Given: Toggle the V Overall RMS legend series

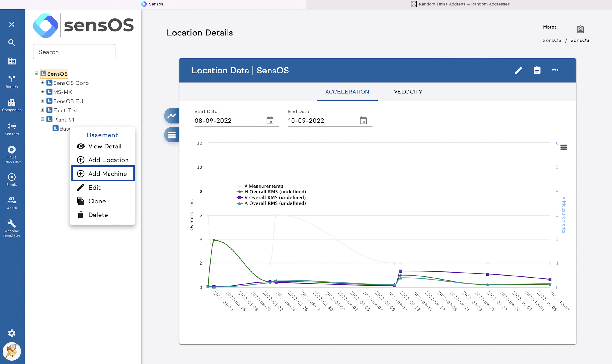Looking at the screenshot, I should [271, 197].
